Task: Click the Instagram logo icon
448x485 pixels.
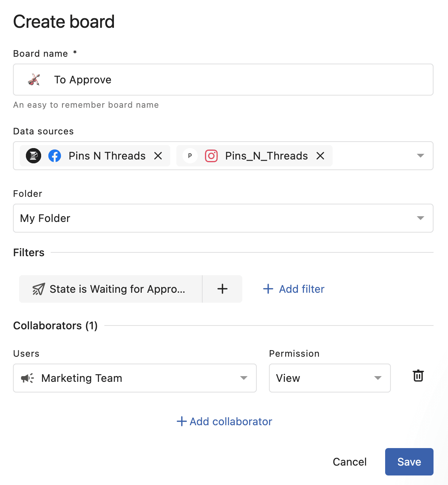Action: click(211, 156)
